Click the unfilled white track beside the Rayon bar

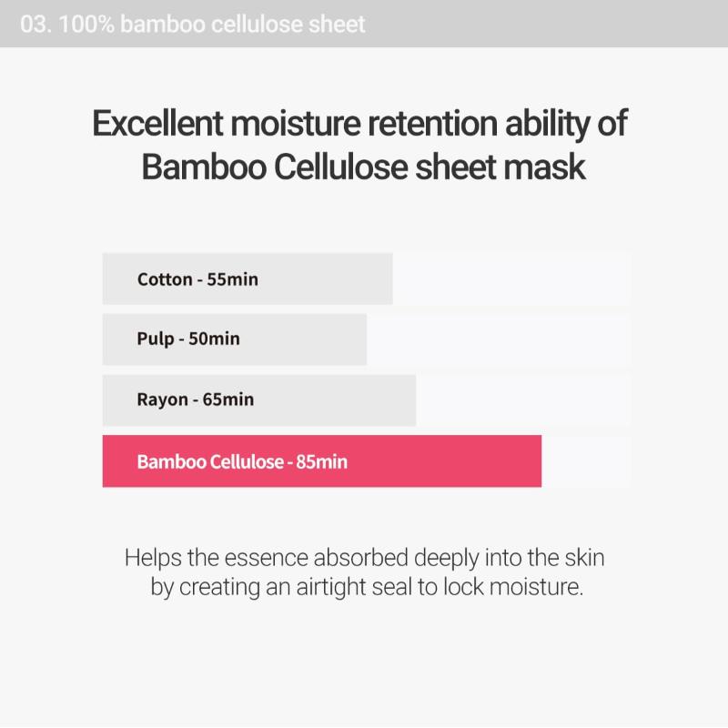tap(523, 400)
